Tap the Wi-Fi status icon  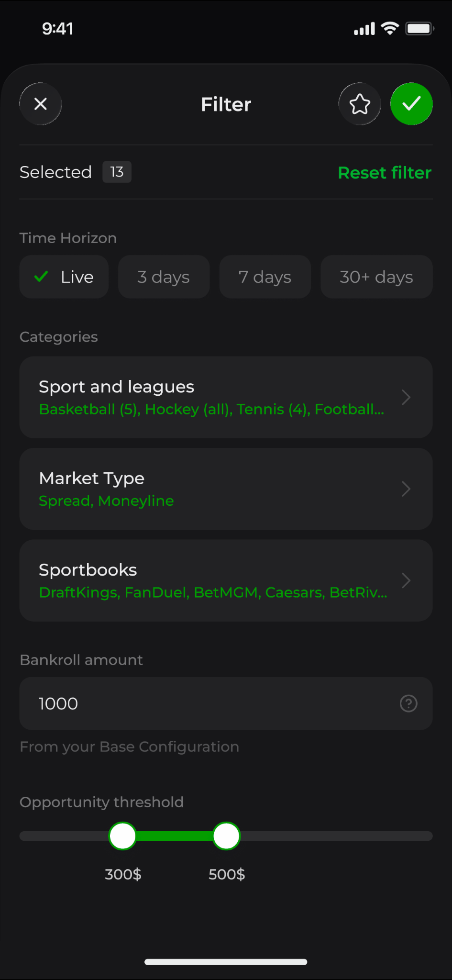tap(390, 29)
